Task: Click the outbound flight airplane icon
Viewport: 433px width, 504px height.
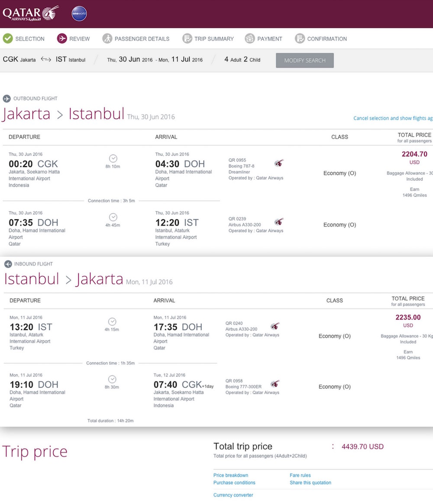Action: coord(6,99)
